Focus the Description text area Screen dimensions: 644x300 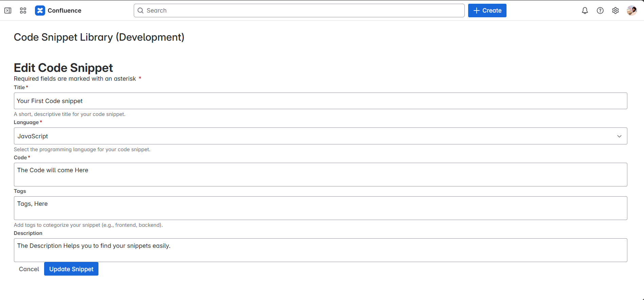tap(320, 250)
